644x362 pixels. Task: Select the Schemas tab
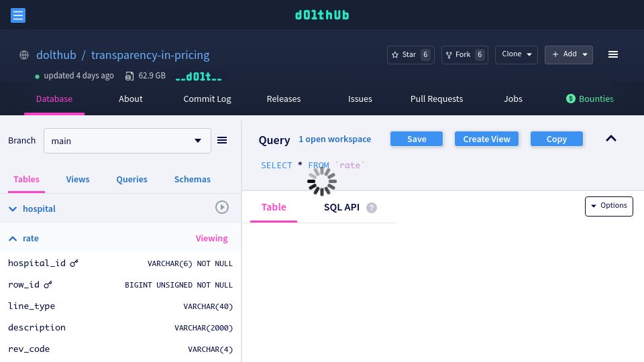(193, 180)
